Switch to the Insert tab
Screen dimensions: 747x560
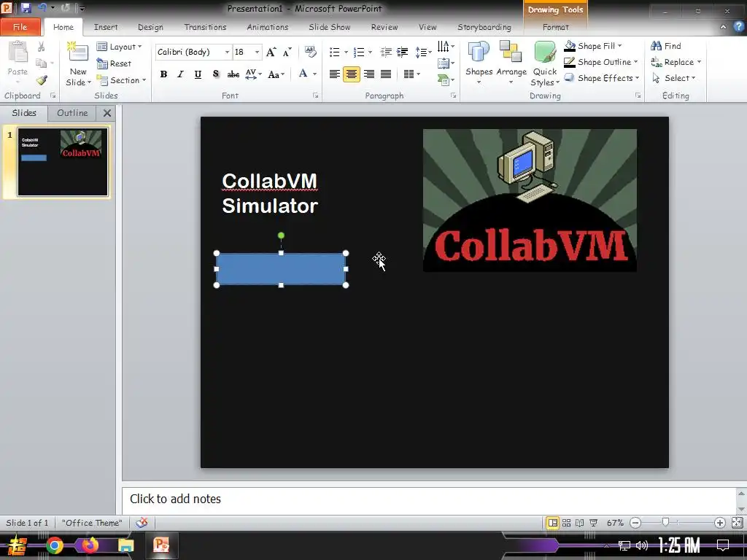[106, 27]
